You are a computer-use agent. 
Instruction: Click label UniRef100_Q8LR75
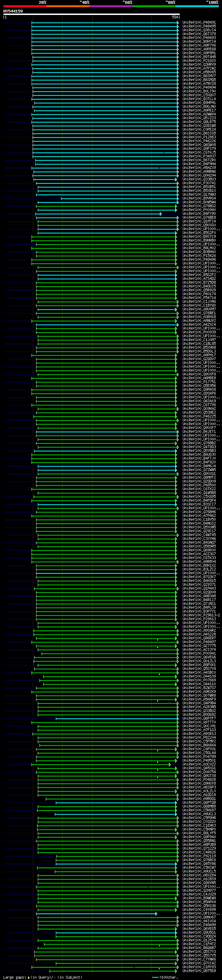click(x=199, y=122)
